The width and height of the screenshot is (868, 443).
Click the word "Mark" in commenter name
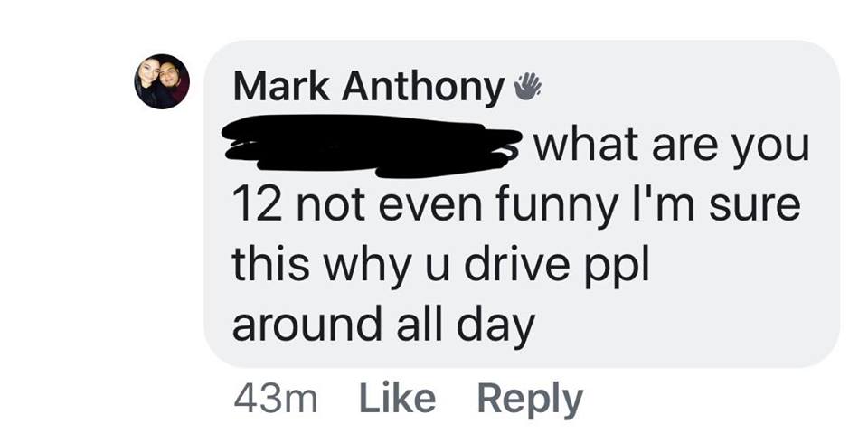coord(281,86)
